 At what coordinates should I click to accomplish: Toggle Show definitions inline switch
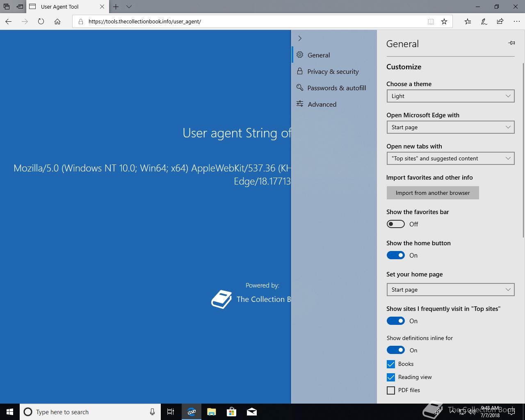pyautogui.click(x=396, y=350)
